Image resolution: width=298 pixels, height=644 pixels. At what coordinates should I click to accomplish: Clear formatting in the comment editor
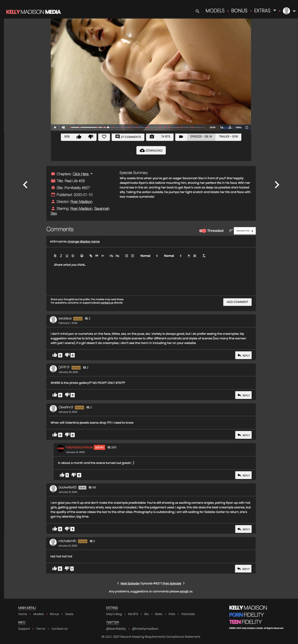point(204,256)
